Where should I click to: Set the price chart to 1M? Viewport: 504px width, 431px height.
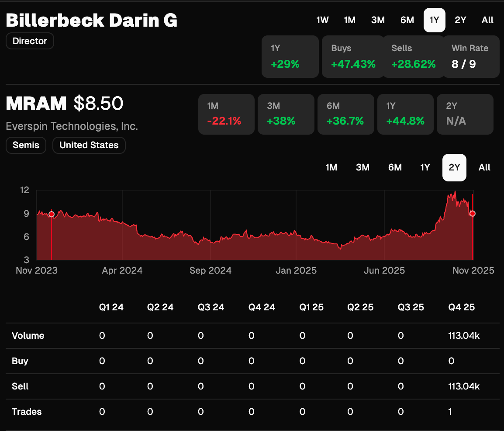(331, 167)
